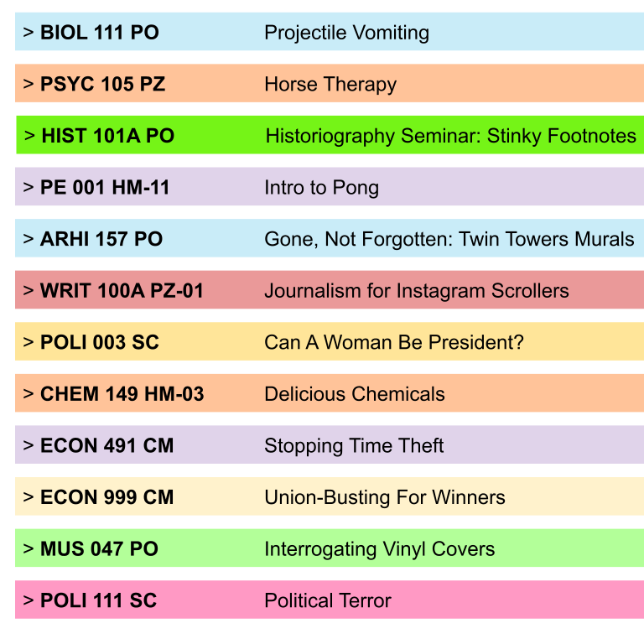Show details for ECON 491 CM arrow

tap(29, 445)
